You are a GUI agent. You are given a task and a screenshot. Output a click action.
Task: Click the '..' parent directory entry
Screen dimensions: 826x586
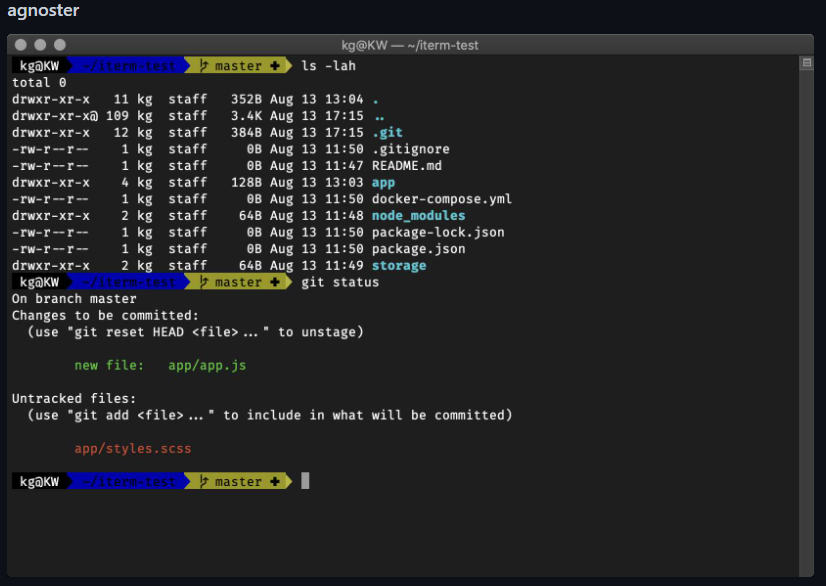tap(379, 118)
